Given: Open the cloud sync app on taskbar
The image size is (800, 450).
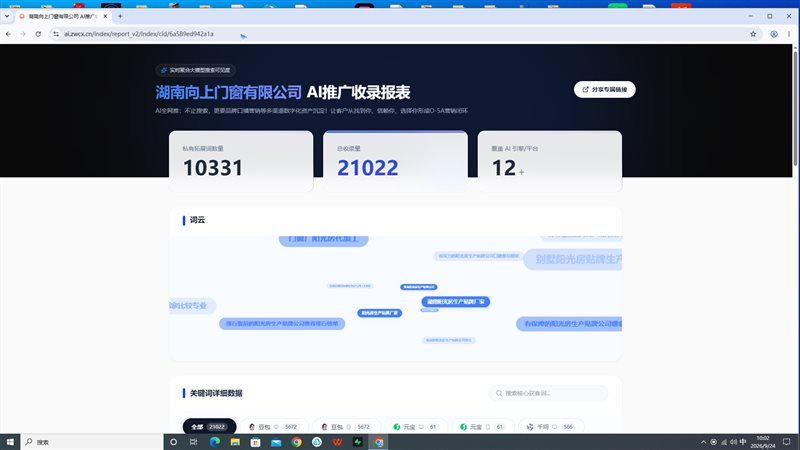Looking at the screenshot, I should point(317,442).
